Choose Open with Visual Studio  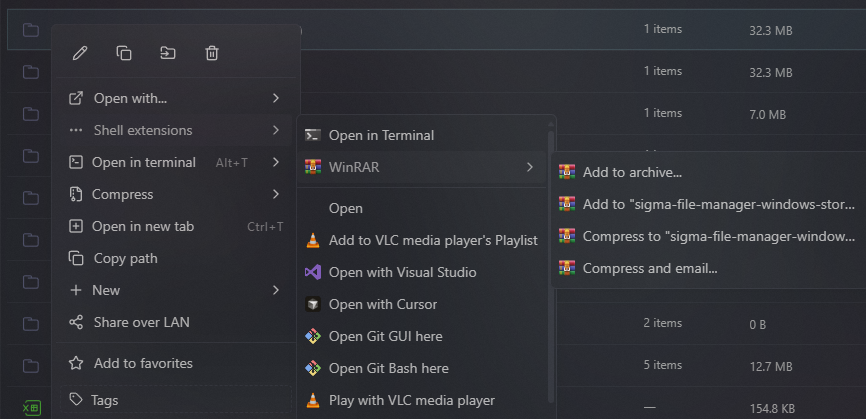[423, 272]
